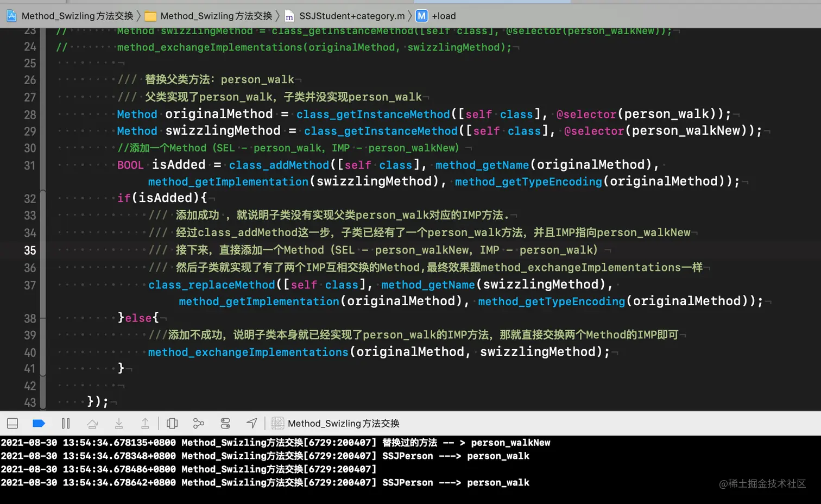
Task: Click line number 31 gutter
Action: 30,165
